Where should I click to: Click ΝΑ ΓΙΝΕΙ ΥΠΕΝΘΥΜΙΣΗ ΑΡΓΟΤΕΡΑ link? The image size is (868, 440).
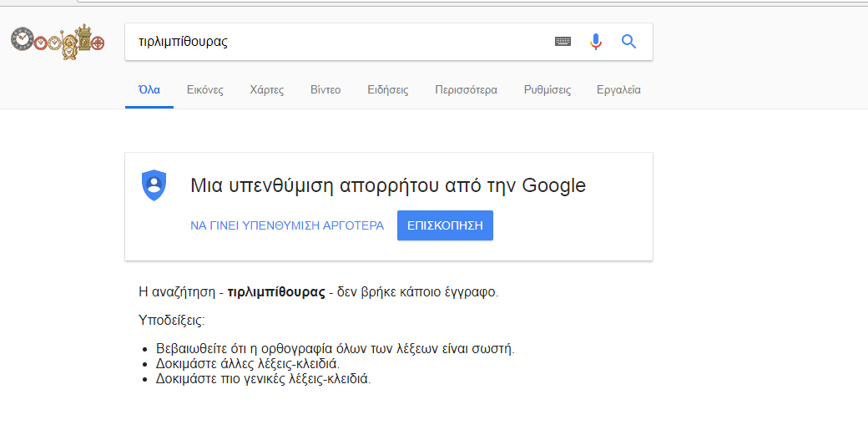click(x=287, y=225)
